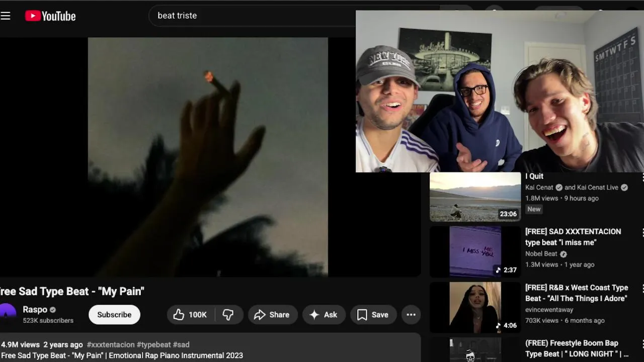
Task: Open options menu for i miss me video
Action: click(642, 232)
